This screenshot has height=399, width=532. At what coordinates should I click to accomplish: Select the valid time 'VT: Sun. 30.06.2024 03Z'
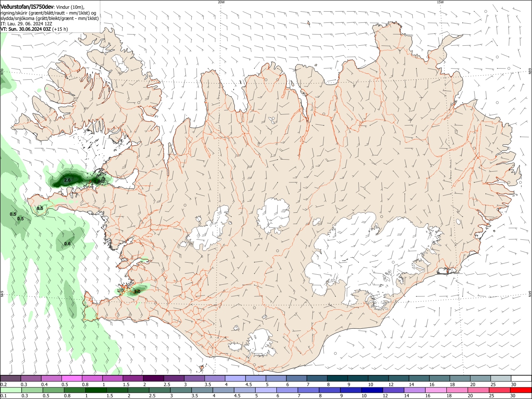26,29
